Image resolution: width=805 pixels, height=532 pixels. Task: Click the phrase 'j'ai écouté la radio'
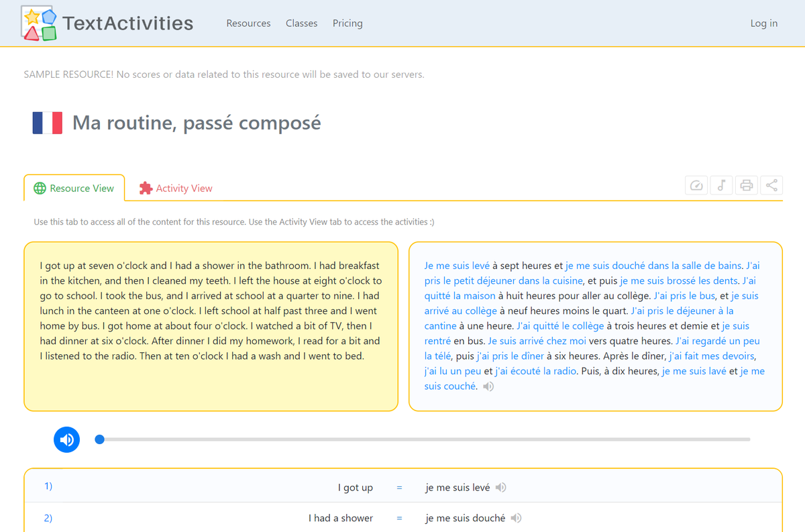pos(536,371)
